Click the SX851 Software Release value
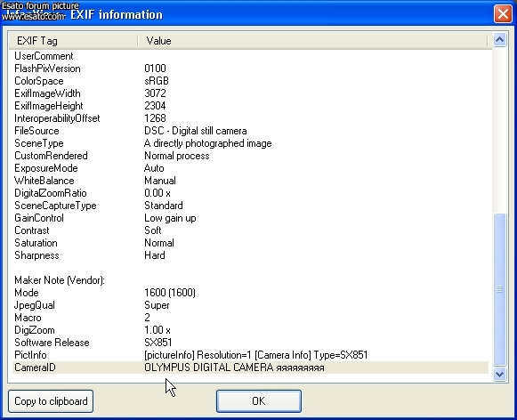The image size is (517, 420). [x=158, y=343]
